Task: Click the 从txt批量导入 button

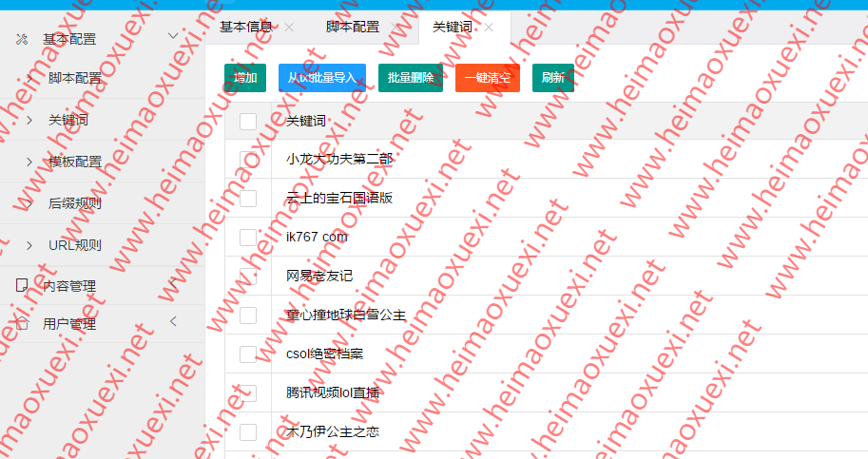Action: (321, 78)
